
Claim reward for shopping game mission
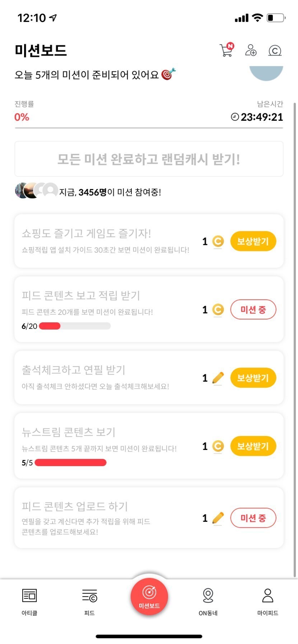coord(253,241)
